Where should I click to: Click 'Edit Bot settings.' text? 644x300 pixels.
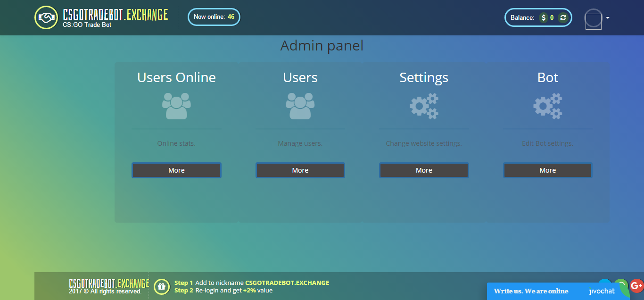[548, 143]
